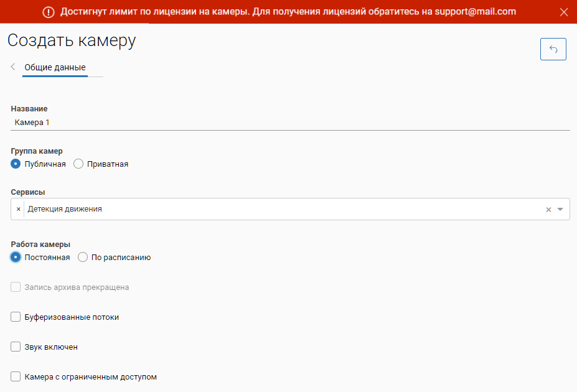The height and width of the screenshot is (392, 577).
Task: Clear all selected services
Action: click(548, 210)
